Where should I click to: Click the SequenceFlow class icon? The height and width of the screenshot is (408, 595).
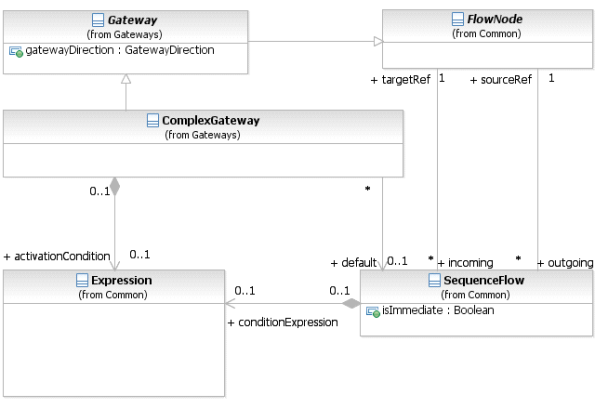click(x=434, y=280)
